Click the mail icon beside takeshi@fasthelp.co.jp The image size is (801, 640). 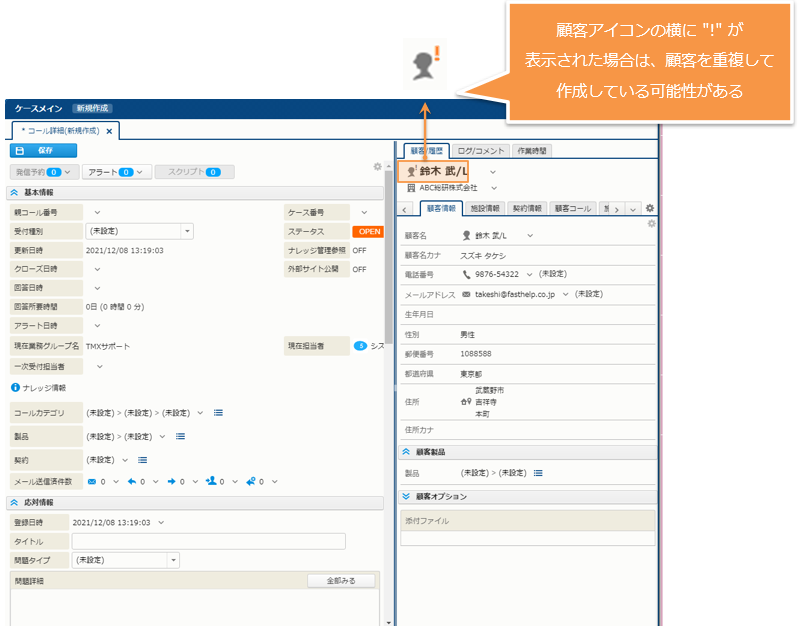coord(466,294)
